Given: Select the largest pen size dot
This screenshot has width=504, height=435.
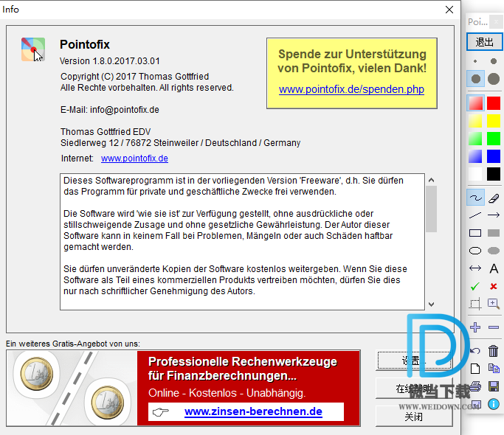Looking at the screenshot, I should click(494, 79).
